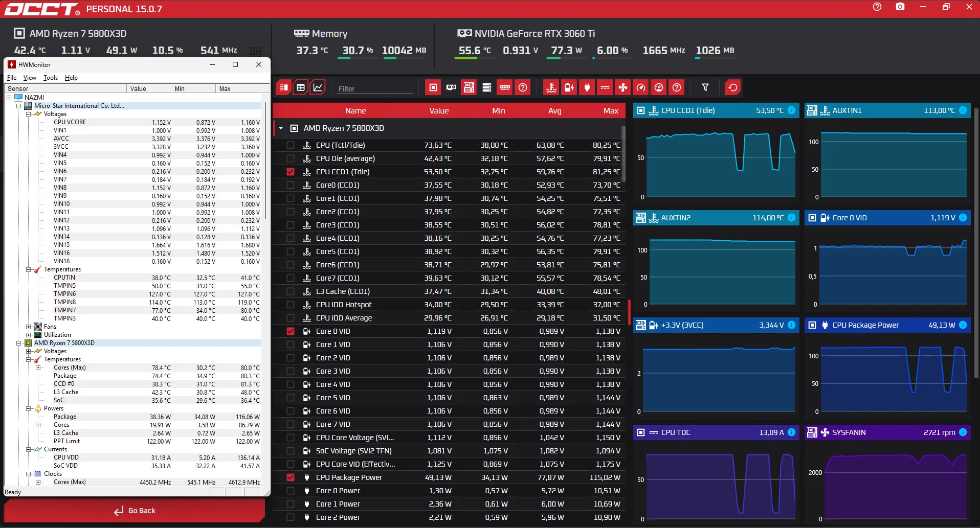Image resolution: width=980 pixels, height=528 pixels.
Task: Open the View menu in HWMonitor
Action: [30, 78]
